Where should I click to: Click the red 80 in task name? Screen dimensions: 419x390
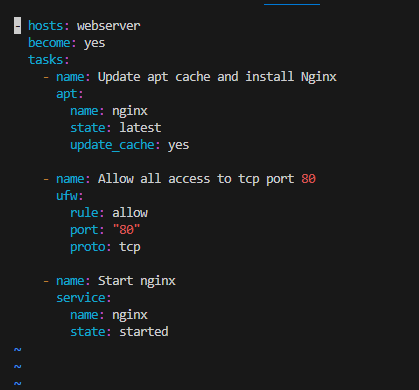[x=308, y=179]
